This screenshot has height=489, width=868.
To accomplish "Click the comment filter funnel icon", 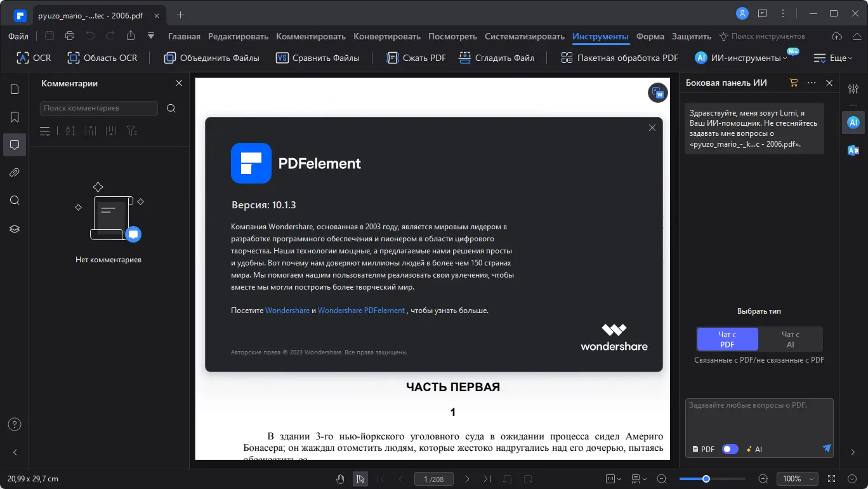I will [x=131, y=131].
